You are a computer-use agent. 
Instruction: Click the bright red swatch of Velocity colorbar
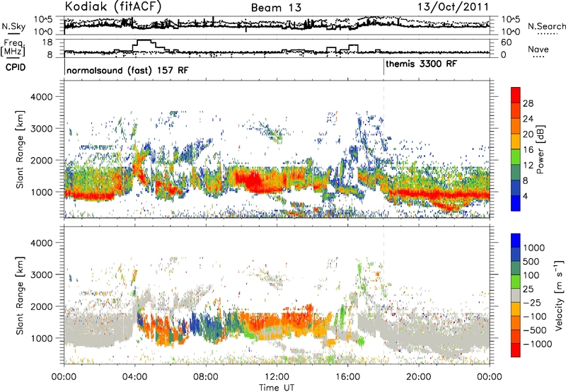click(x=516, y=350)
